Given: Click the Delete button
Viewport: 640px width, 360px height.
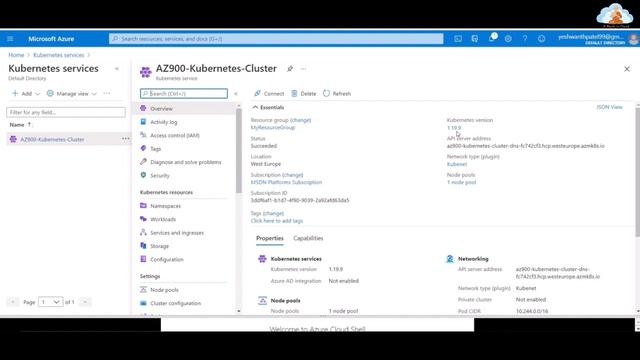Looking at the screenshot, I should (304, 93).
